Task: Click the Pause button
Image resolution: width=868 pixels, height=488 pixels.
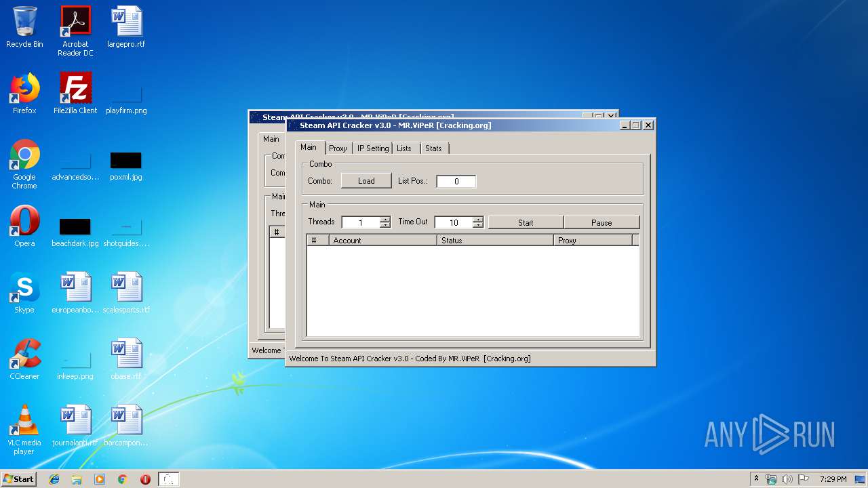Action: coord(601,222)
